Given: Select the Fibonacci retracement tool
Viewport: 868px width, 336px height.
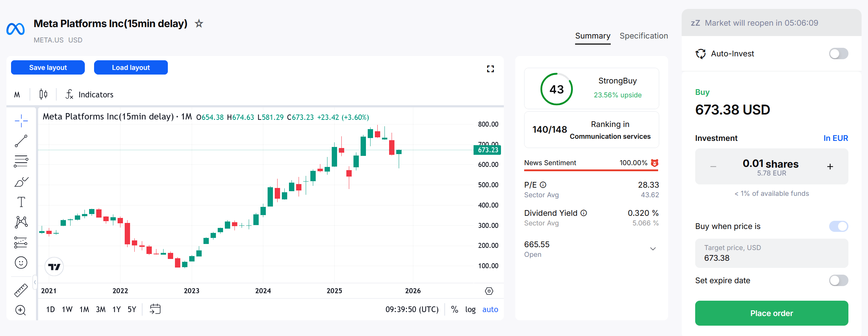Looking at the screenshot, I should coord(21,161).
